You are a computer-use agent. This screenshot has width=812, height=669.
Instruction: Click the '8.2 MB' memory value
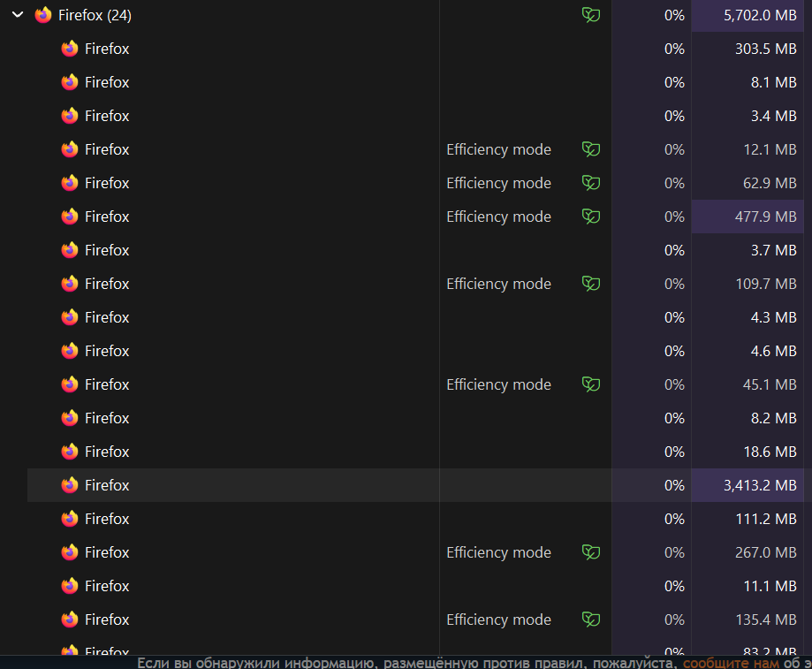774,418
